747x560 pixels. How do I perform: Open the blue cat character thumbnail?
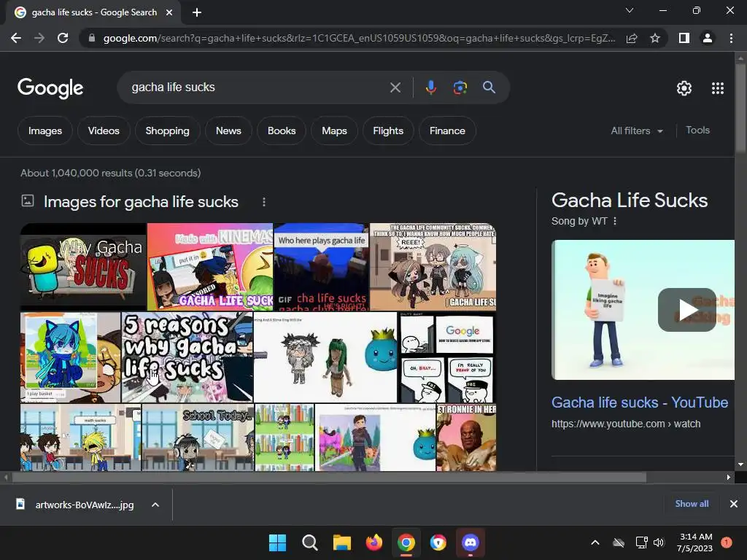[71, 357]
